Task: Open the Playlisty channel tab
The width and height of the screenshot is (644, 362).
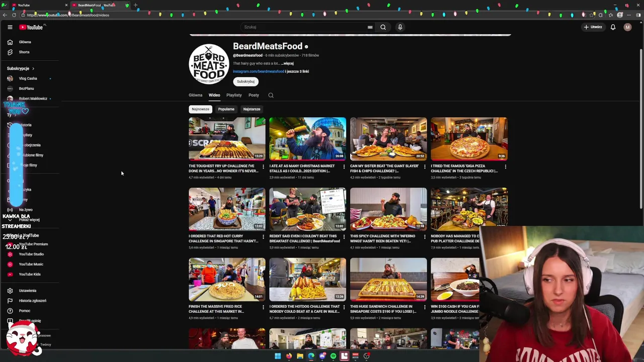Action: point(234,95)
